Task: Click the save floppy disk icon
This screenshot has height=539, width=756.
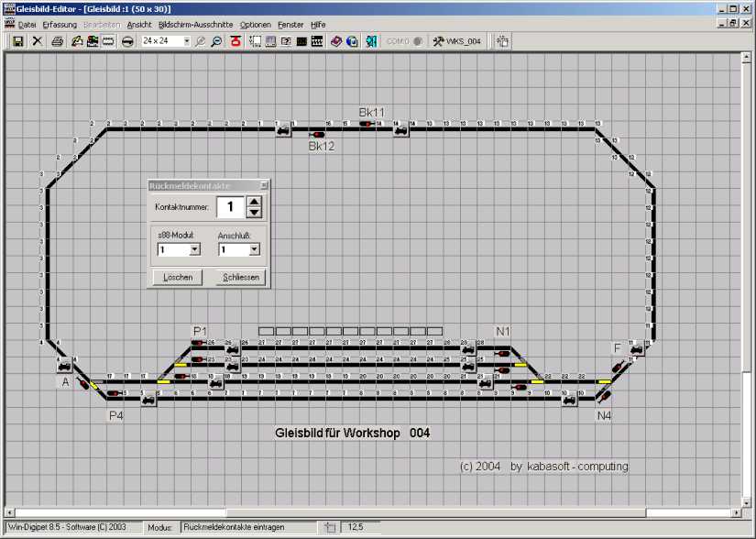Action: tap(17, 41)
